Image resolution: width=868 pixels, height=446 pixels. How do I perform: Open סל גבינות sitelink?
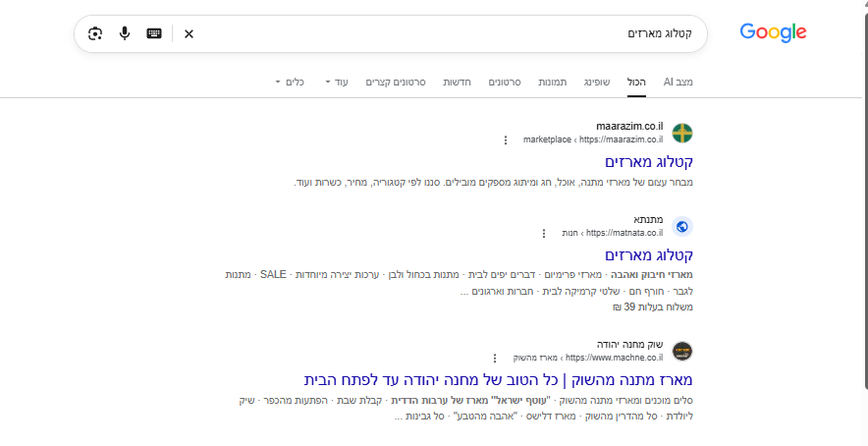pyautogui.click(x=424, y=417)
